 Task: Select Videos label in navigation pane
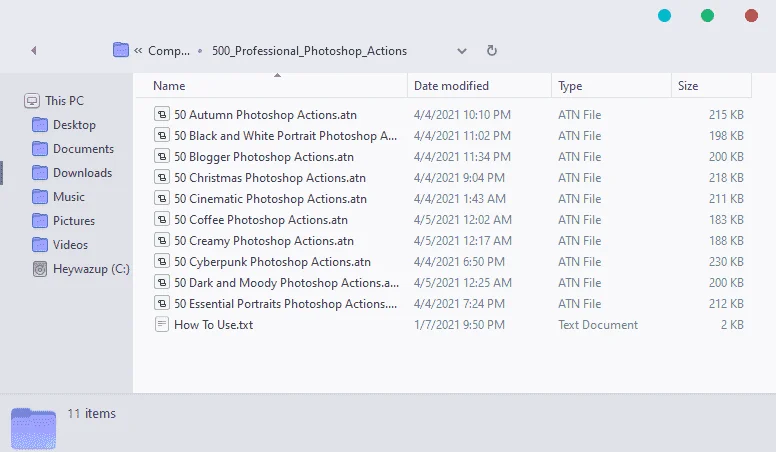click(x=70, y=245)
